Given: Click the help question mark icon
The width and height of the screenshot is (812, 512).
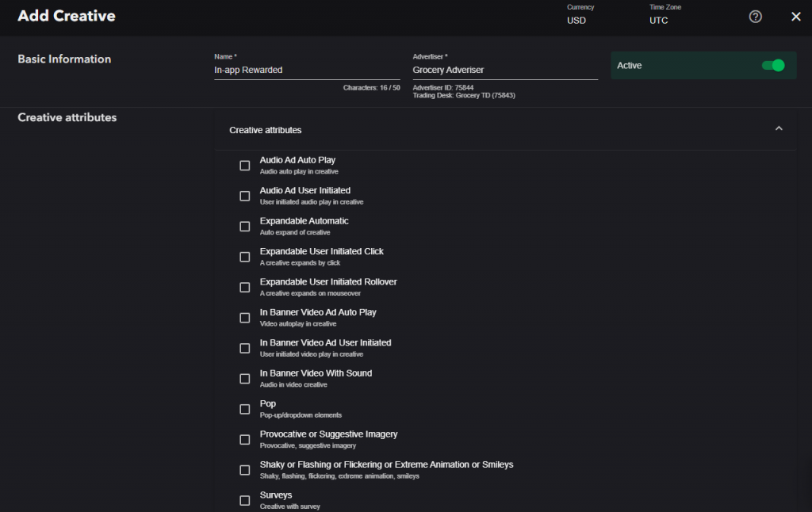Looking at the screenshot, I should [x=755, y=17].
